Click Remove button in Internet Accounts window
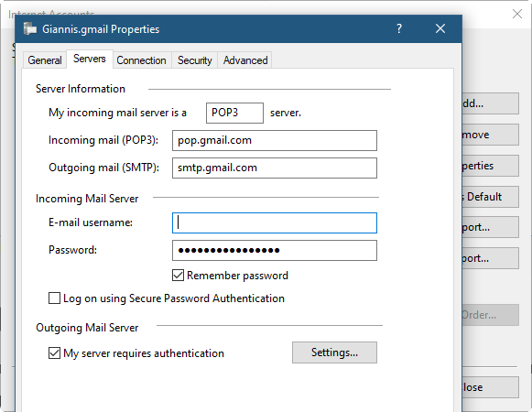532x412 pixels. [490, 135]
